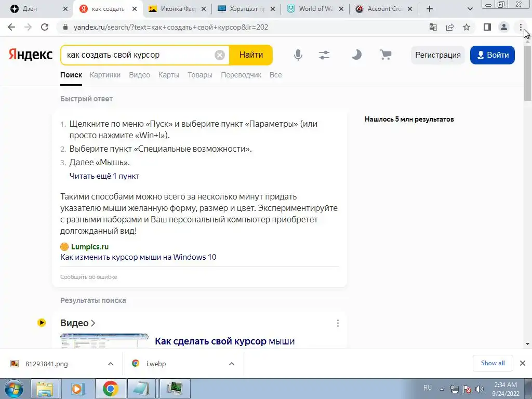Click the lock icon in the address bar
532x399 pixels.
click(x=65, y=27)
